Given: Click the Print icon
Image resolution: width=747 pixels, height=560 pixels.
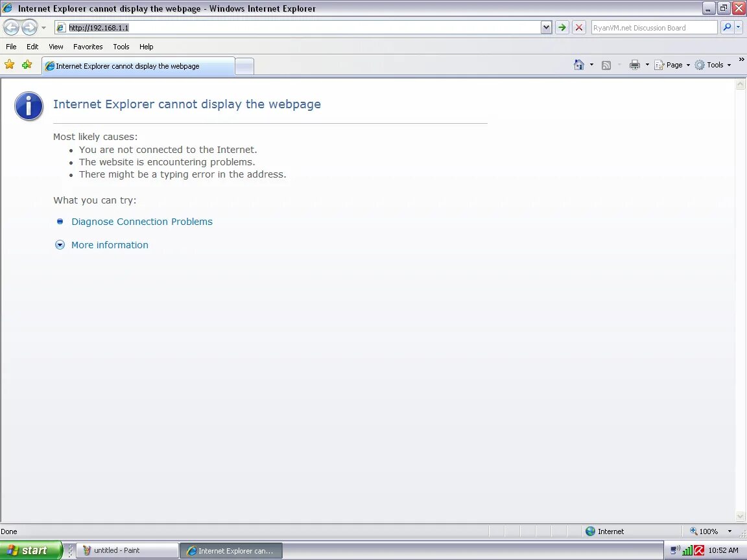Looking at the screenshot, I should pos(635,65).
